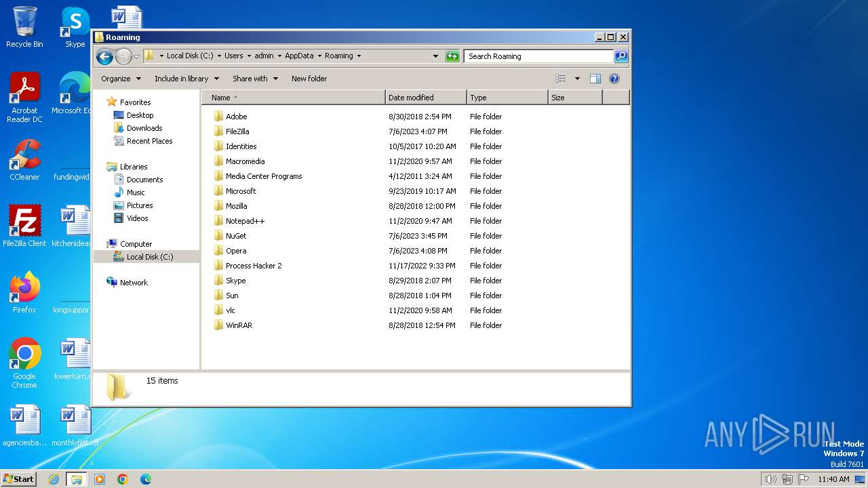The image size is (868, 488).
Task: Select Firefox desktop icon
Action: point(24,293)
